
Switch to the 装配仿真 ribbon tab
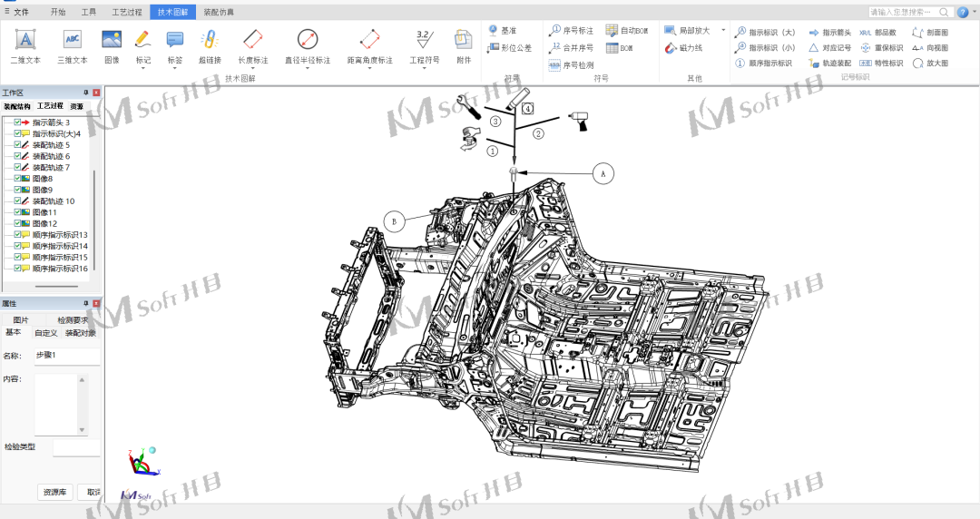[218, 12]
